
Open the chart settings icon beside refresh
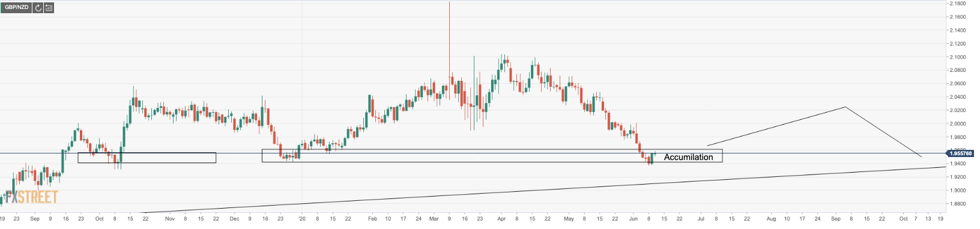point(49,8)
